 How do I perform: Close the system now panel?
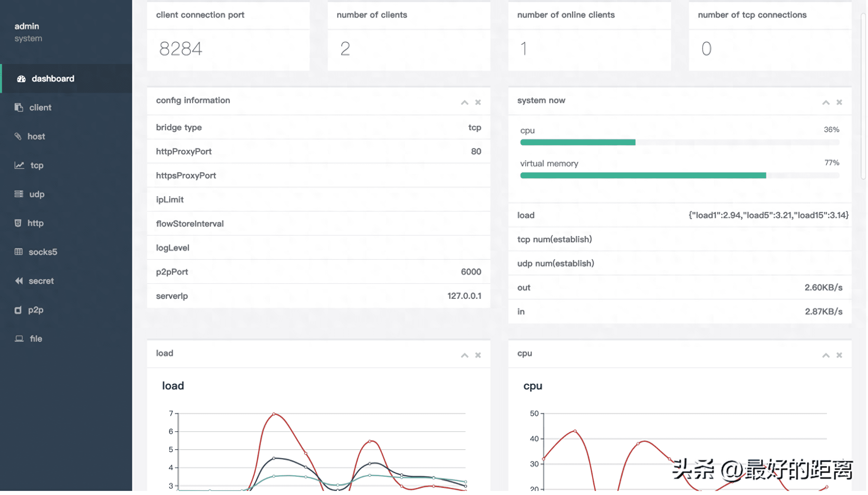tap(839, 102)
